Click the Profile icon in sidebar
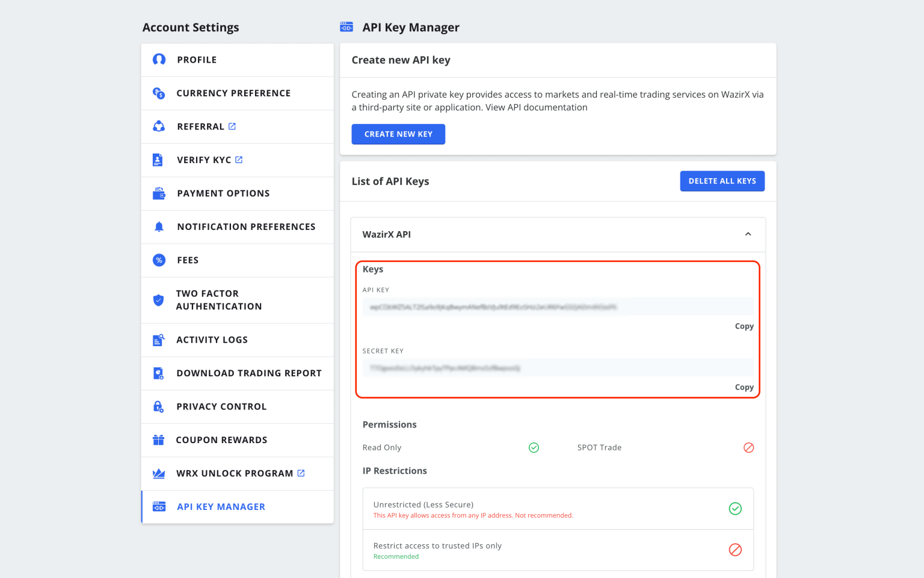The height and width of the screenshot is (578, 924). pyautogui.click(x=159, y=60)
